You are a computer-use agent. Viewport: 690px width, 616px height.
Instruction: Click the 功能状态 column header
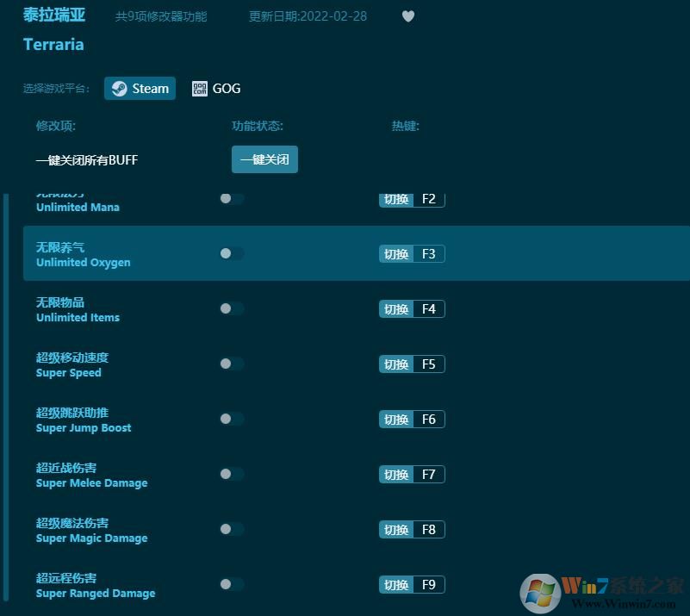pyautogui.click(x=258, y=127)
